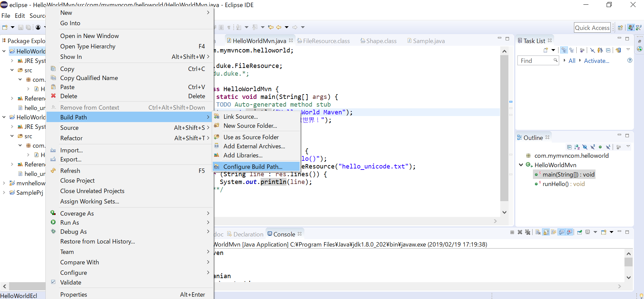644x299 pixels.
Task: Click Open Perspective icon near Quick Access
Action: 620,28
